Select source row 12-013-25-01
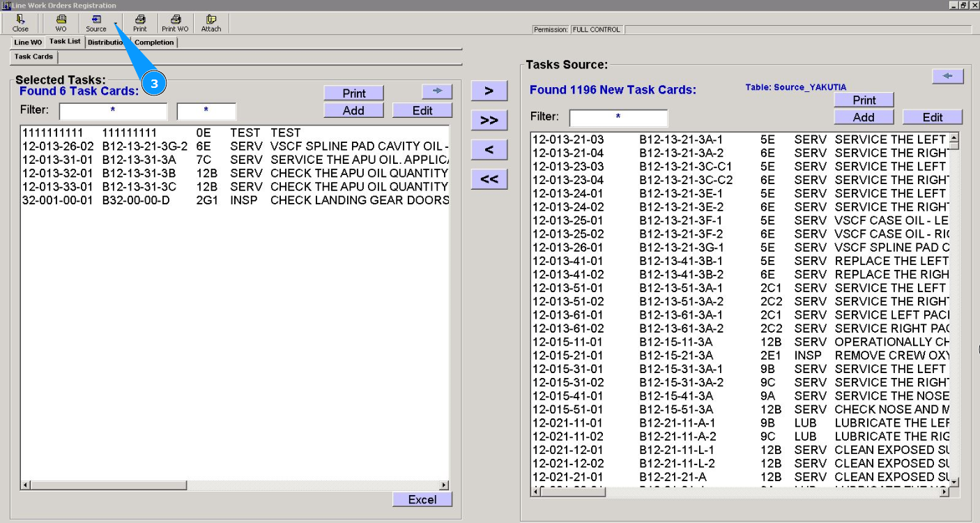The height and width of the screenshot is (523, 980). click(x=740, y=220)
